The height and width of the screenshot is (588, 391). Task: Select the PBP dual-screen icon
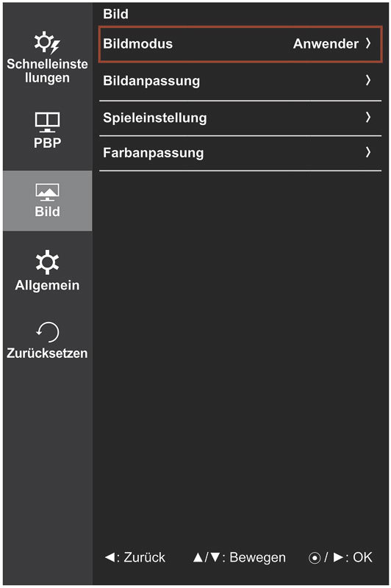(47, 122)
